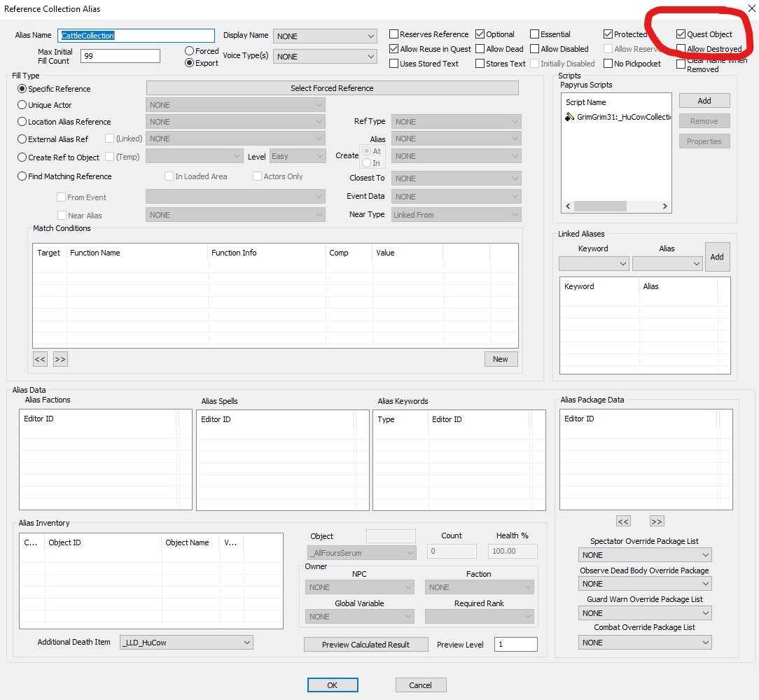This screenshot has height=700, width=759.
Task: Click the next arrows under Match Conditions
Action: pyautogui.click(x=60, y=359)
